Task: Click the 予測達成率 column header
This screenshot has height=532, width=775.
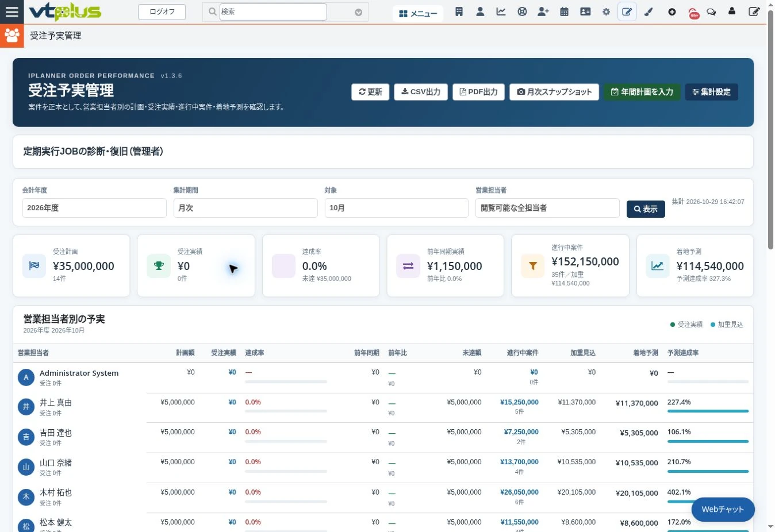Action: pos(683,353)
